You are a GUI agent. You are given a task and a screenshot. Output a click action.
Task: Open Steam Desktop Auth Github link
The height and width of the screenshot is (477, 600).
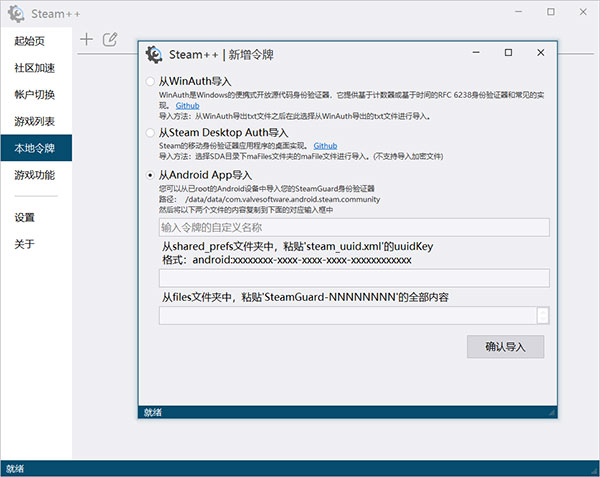click(x=325, y=146)
